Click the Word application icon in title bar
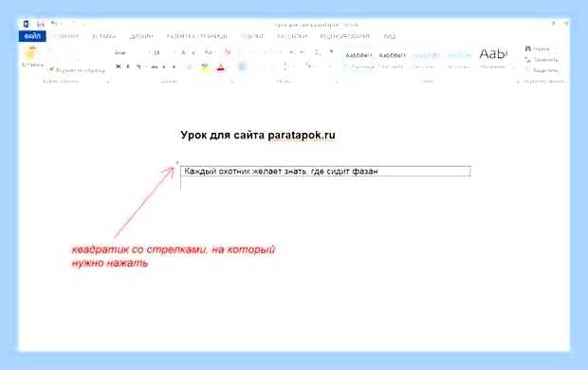The image size is (588, 370). coord(26,25)
